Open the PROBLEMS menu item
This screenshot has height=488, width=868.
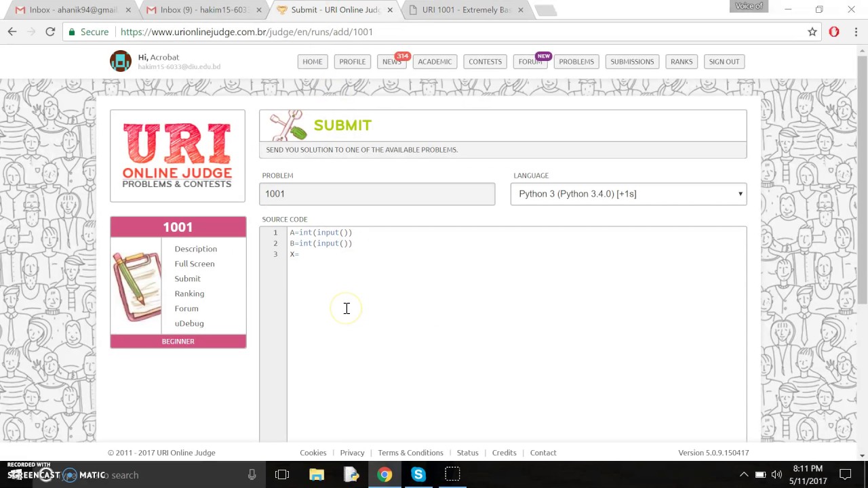(576, 62)
